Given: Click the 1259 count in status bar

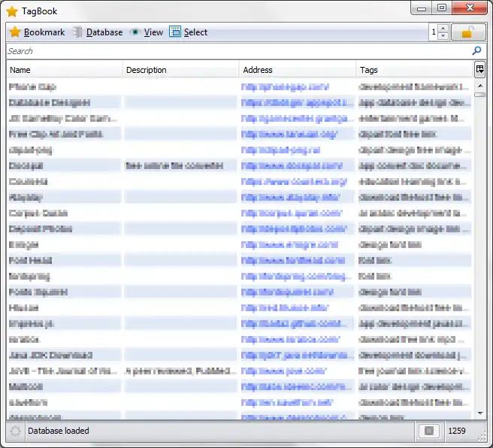Looking at the screenshot, I should pos(456,431).
